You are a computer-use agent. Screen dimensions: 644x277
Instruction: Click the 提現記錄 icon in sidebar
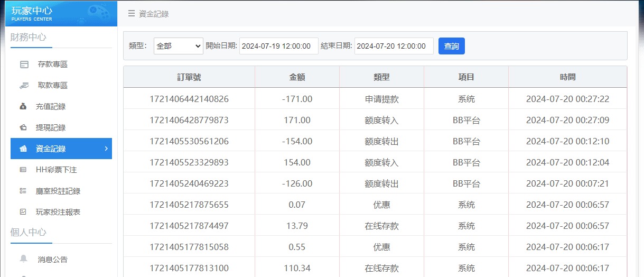[23, 128]
